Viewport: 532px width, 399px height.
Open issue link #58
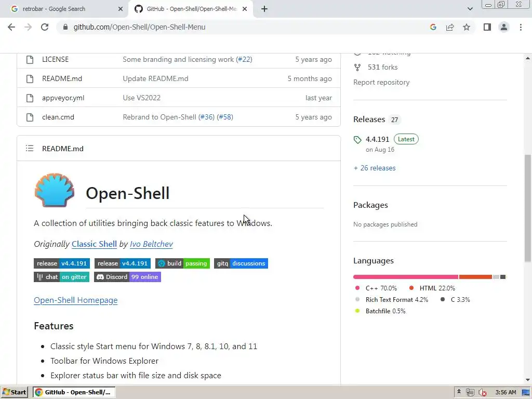225,117
